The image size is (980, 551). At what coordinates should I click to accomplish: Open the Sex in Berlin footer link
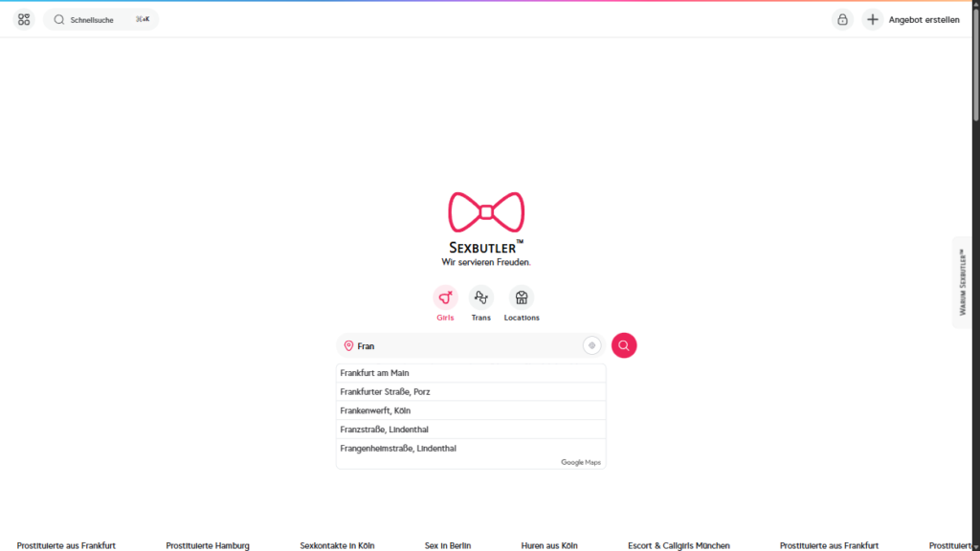pos(447,545)
